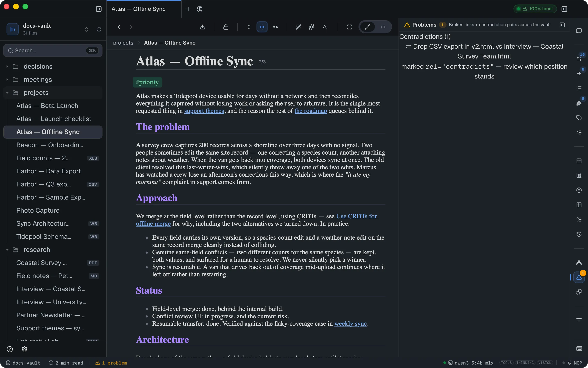Open the qwen3.5:4b-mlx model selector
The width and height of the screenshot is (588, 368).
(471, 363)
